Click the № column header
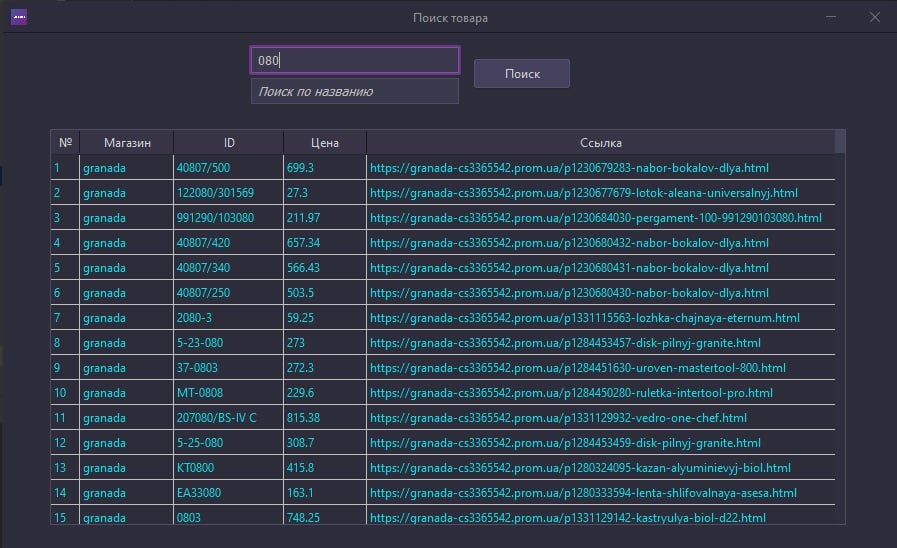 coord(65,142)
